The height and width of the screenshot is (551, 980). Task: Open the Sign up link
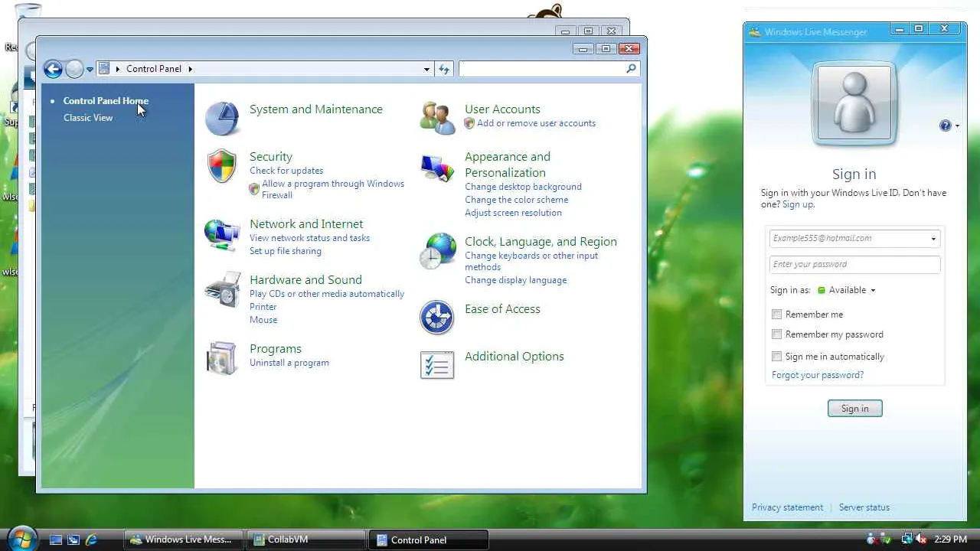coord(798,204)
